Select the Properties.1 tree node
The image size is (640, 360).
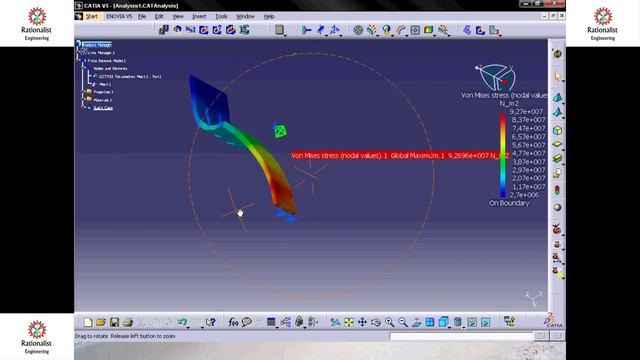tap(103, 92)
